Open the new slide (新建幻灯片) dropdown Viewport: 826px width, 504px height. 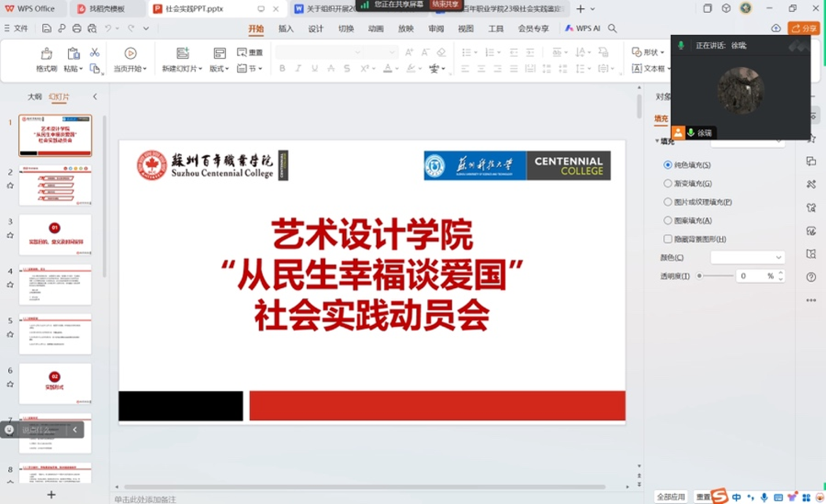(182, 69)
